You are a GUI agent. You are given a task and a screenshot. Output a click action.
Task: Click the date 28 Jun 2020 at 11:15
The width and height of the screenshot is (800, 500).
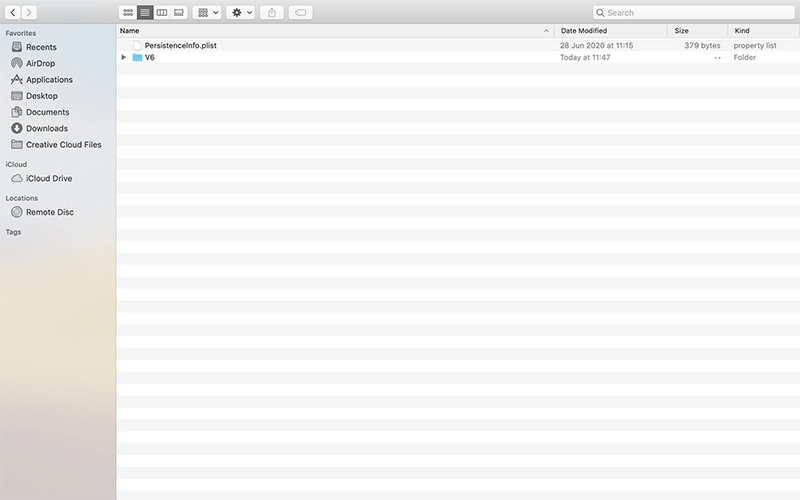point(596,45)
